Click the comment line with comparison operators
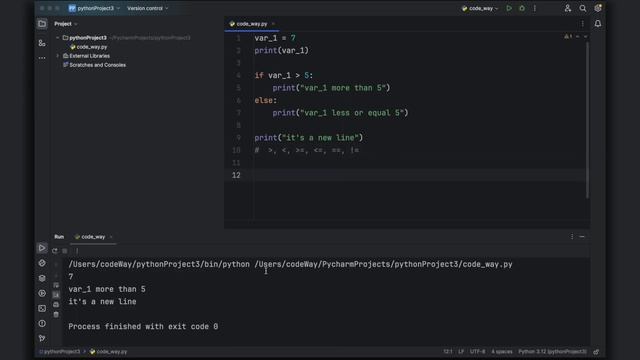The height and width of the screenshot is (360, 640). [307, 150]
